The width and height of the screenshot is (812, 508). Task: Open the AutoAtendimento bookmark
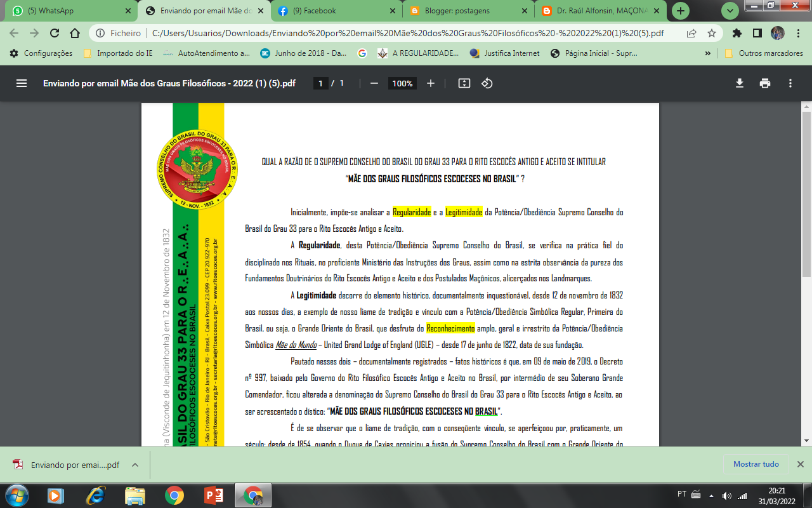click(206, 53)
